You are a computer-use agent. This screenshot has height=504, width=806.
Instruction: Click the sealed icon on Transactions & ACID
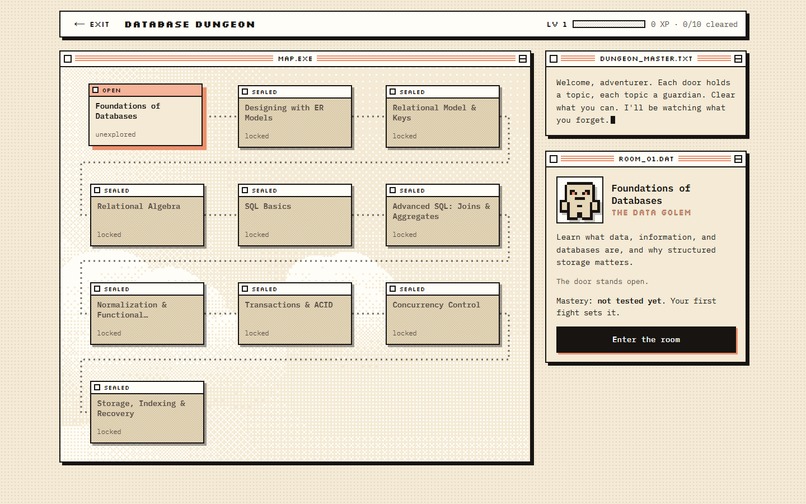(245, 289)
